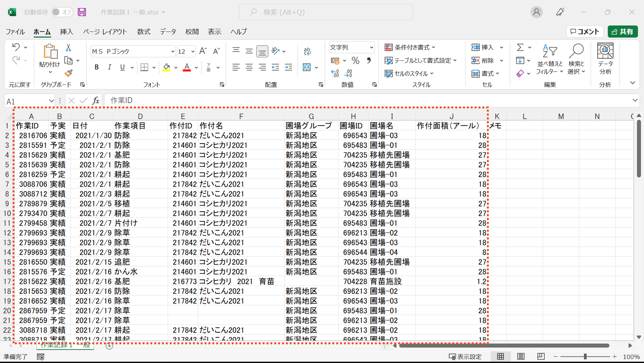Screen dimensions: 644x363
Task: Click the AutoSum sigma icon
Action: (520, 47)
